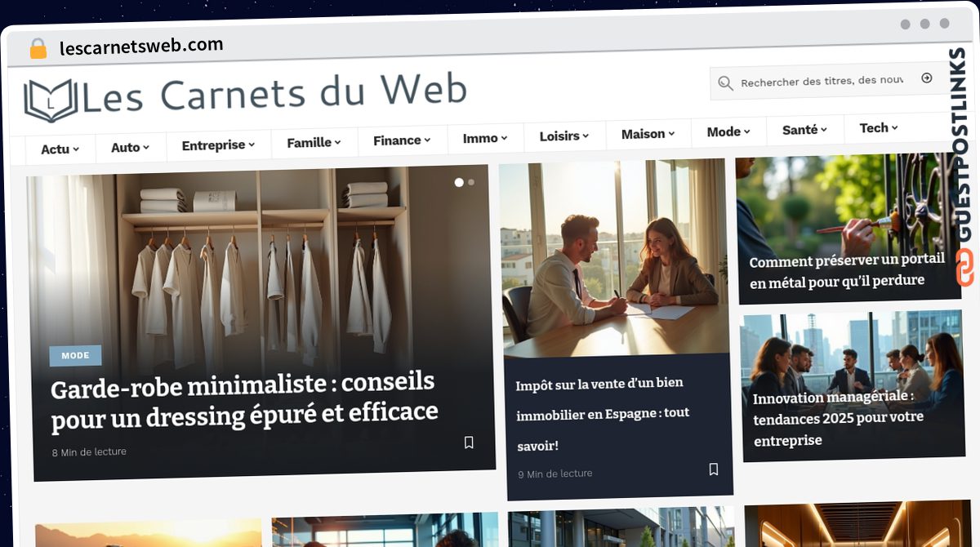
Task: Click the GuestPostLinks chain icon
Action: [964, 268]
